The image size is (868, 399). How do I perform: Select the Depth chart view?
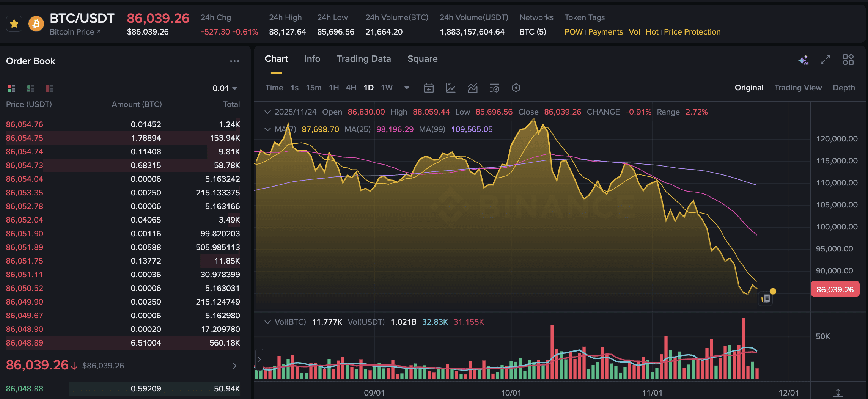[x=844, y=88]
